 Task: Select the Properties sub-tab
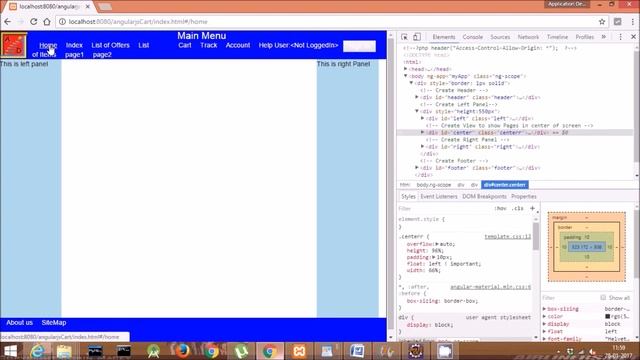tap(524, 196)
